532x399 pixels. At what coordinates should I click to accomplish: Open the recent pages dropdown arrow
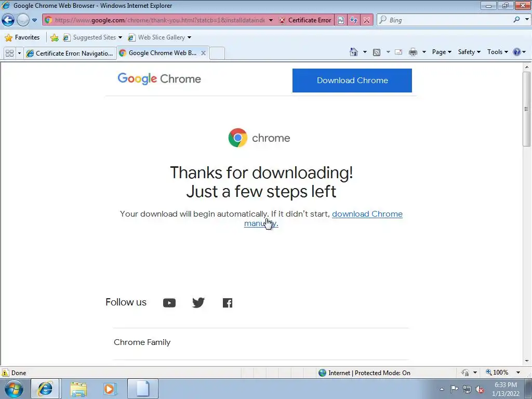click(35, 20)
